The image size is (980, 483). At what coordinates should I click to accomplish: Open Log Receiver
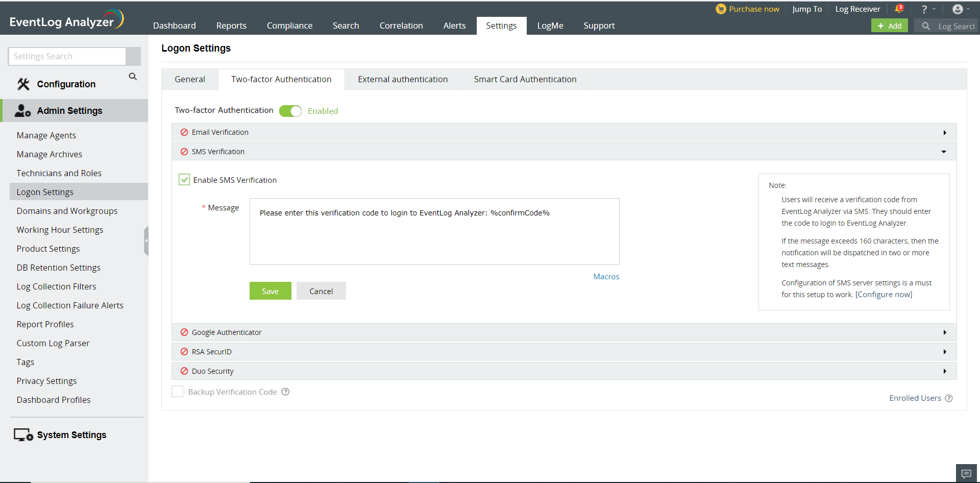[857, 9]
